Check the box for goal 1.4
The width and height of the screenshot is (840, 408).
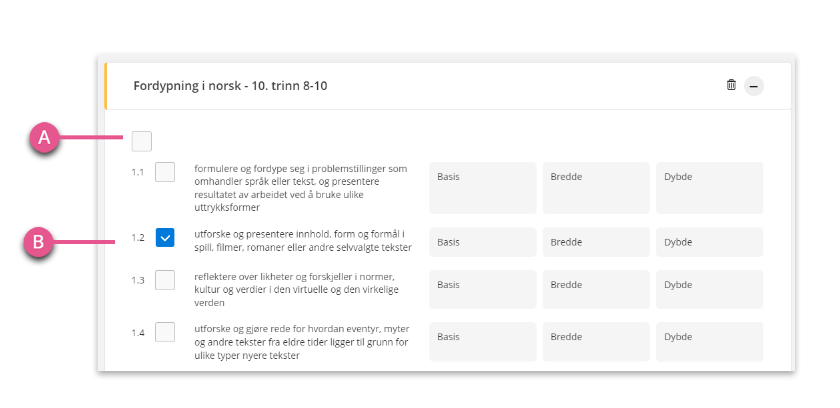[x=165, y=332]
